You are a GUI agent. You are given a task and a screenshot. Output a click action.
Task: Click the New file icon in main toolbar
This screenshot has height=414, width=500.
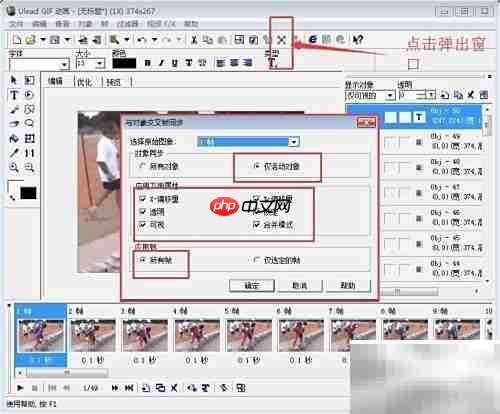click(17, 40)
